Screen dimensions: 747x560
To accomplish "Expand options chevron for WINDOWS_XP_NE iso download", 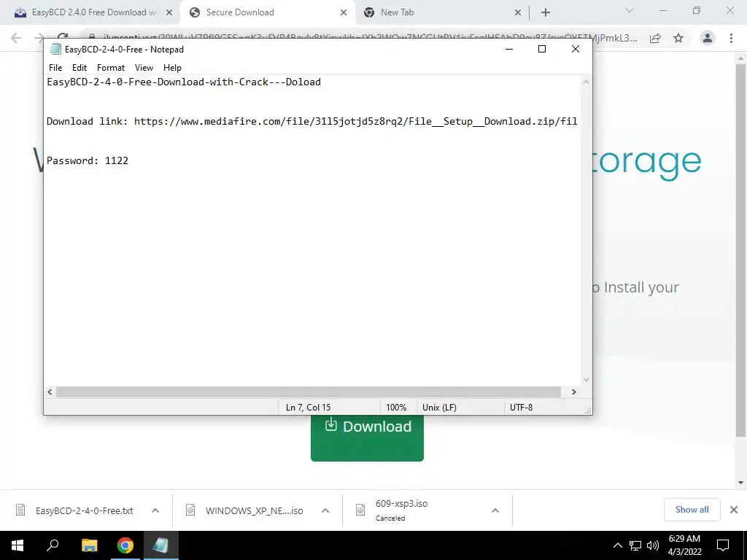I will pyautogui.click(x=325, y=510).
